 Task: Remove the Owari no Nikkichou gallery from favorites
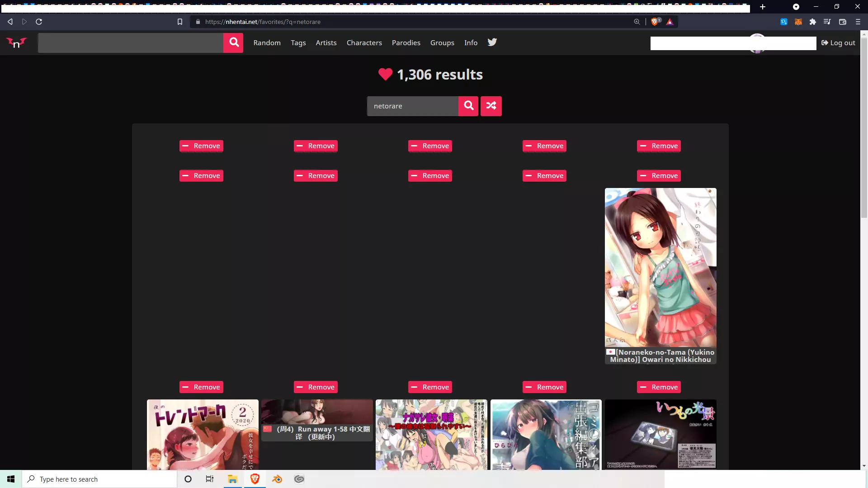[659, 175]
